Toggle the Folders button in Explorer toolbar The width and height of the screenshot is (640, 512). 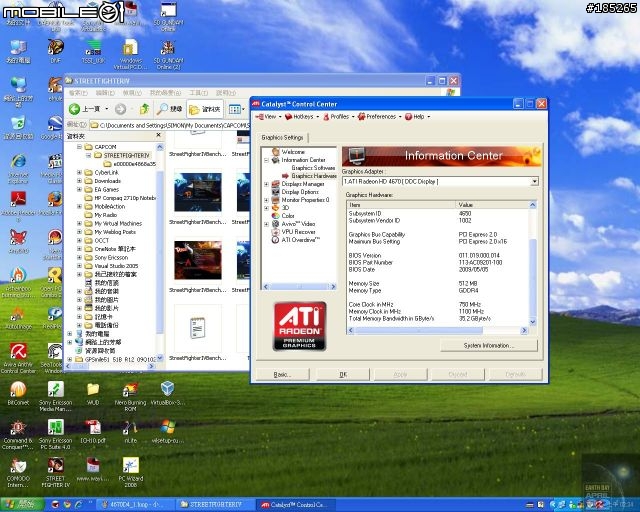point(205,109)
